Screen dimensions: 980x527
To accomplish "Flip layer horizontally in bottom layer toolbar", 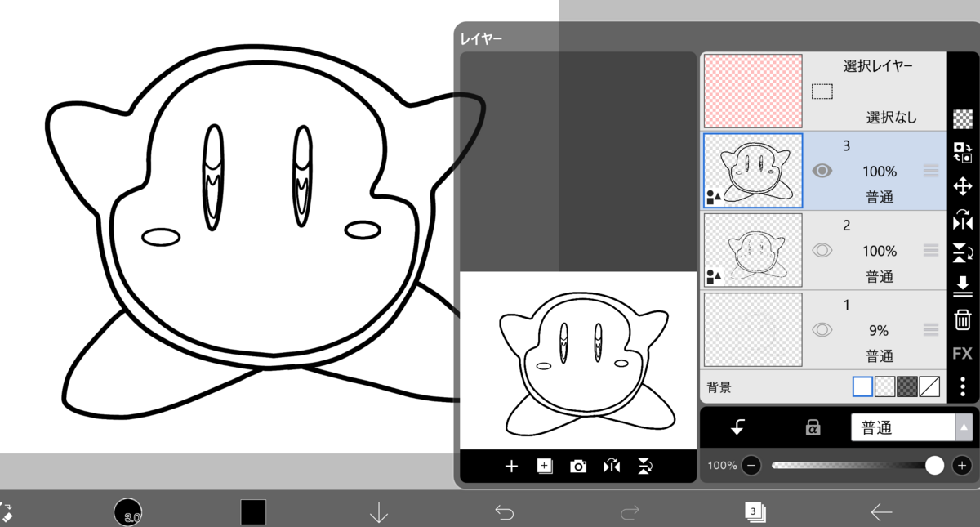I will (x=612, y=467).
